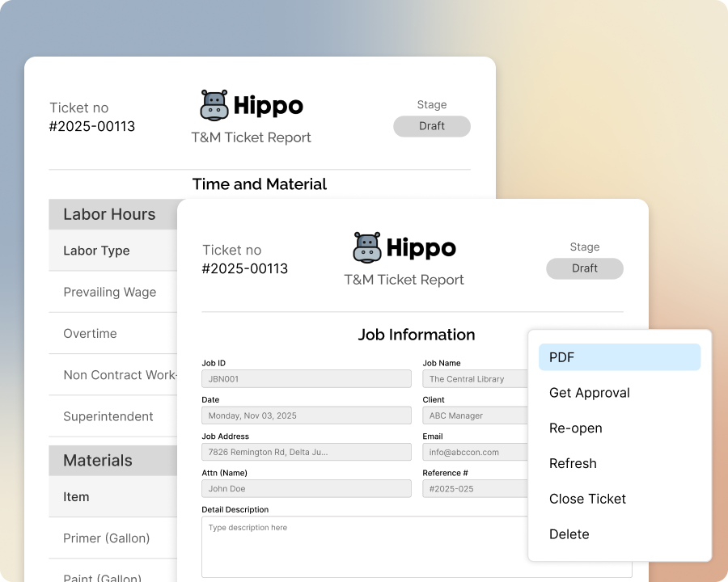
Task: Focus the Attn (Name) field John Doe
Action: [x=307, y=489]
